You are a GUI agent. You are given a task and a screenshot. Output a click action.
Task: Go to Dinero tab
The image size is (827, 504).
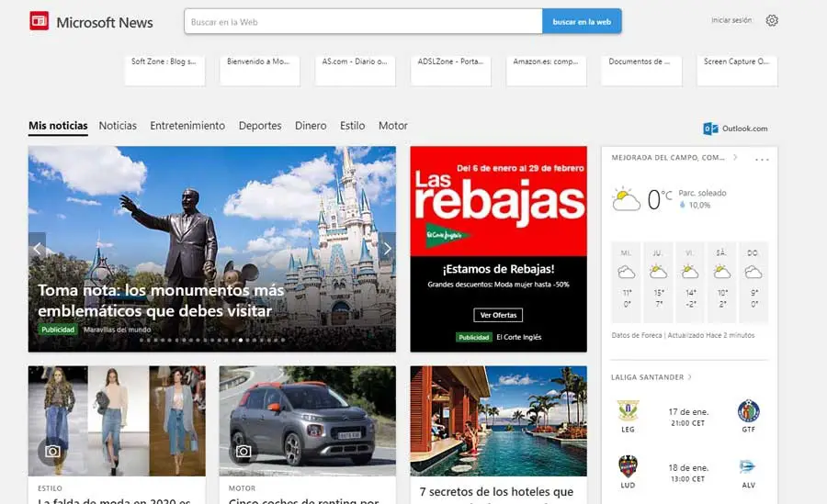click(x=311, y=126)
